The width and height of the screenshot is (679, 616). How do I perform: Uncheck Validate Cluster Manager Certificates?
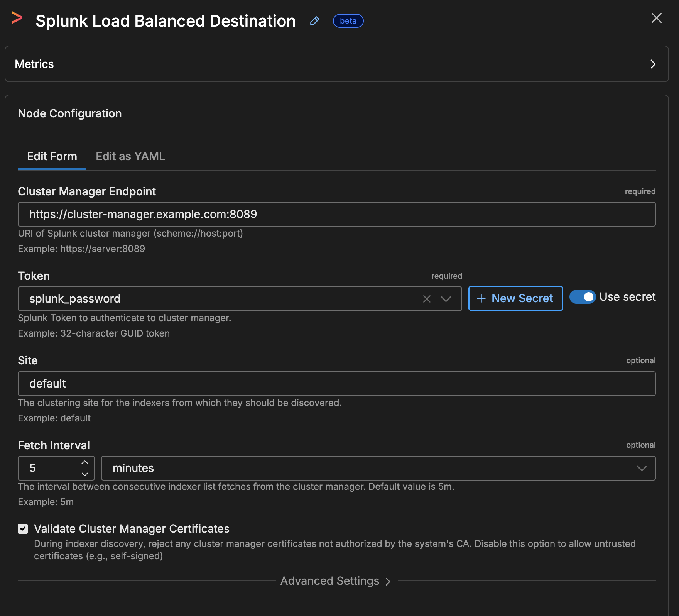pyautogui.click(x=22, y=528)
